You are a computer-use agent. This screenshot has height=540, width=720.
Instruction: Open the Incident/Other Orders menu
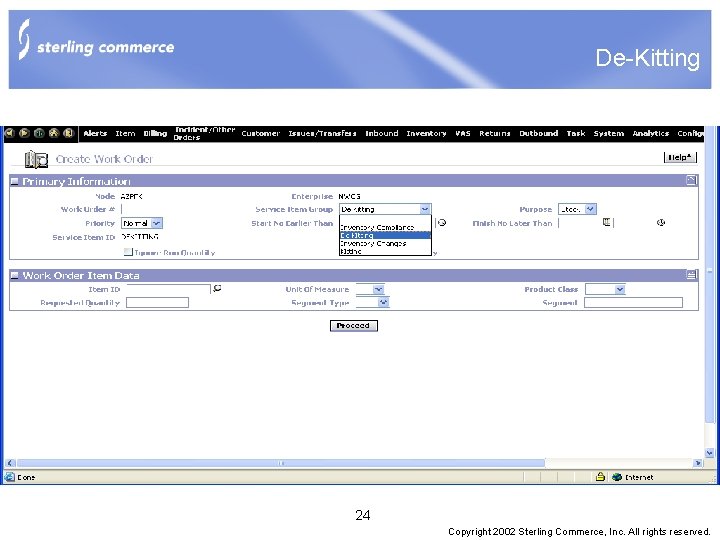(204, 133)
